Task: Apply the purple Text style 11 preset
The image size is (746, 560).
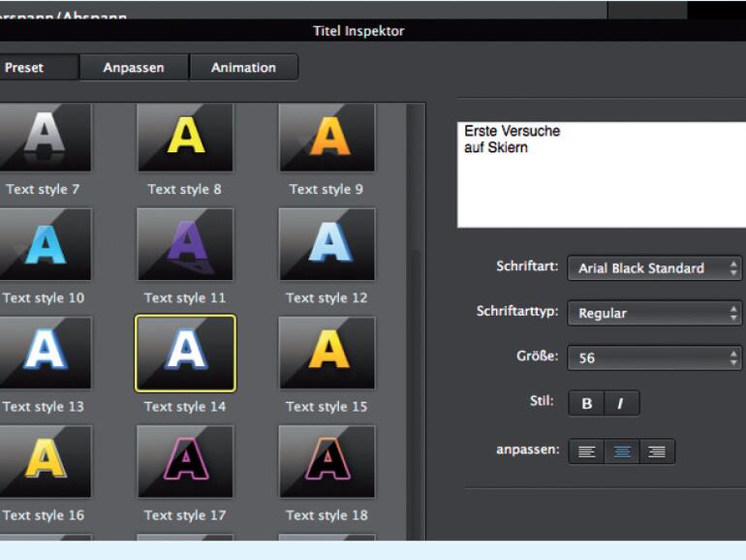Action: (185, 244)
